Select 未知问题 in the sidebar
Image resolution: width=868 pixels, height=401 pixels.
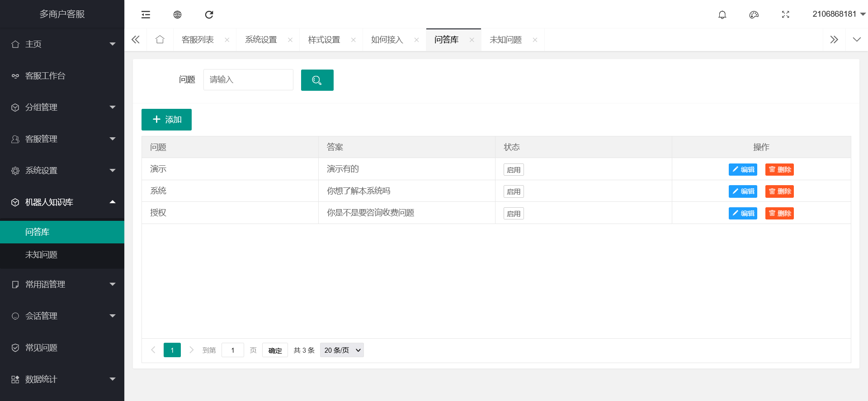[x=62, y=255]
